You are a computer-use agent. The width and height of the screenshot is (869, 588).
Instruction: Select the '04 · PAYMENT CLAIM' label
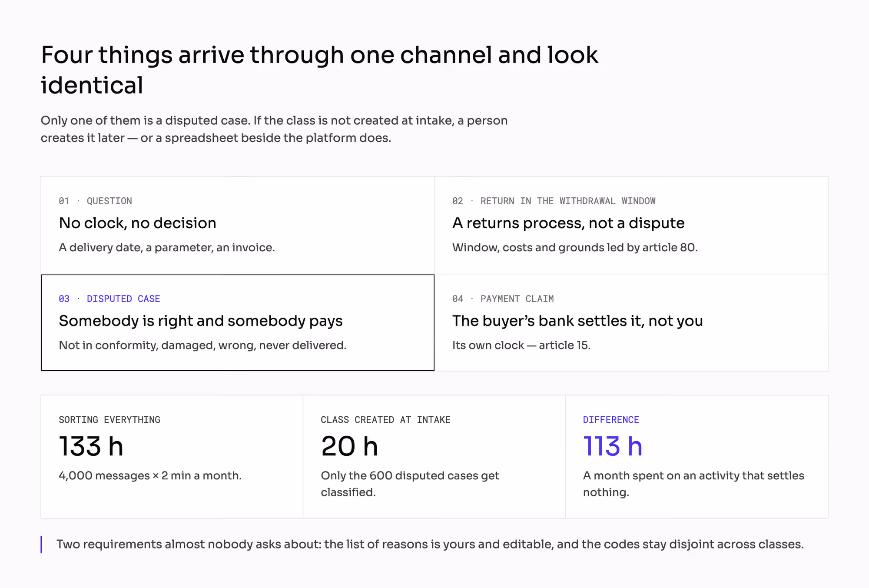coord(503,299)
